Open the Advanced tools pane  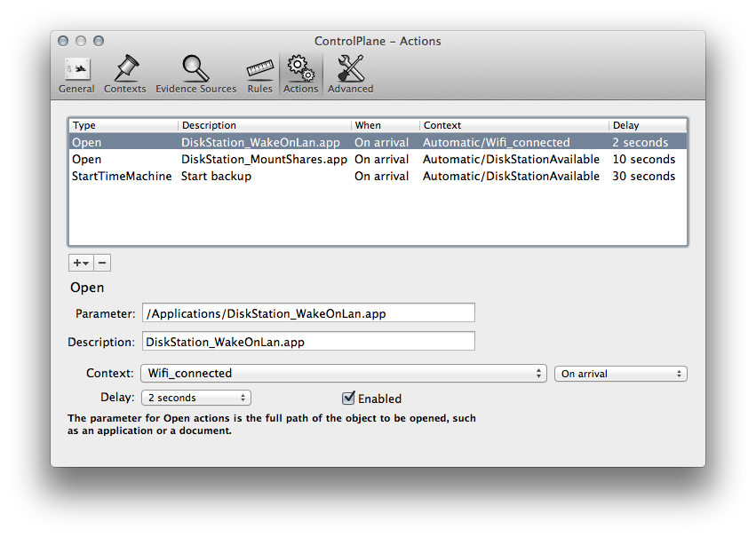[x=351, y=75]
